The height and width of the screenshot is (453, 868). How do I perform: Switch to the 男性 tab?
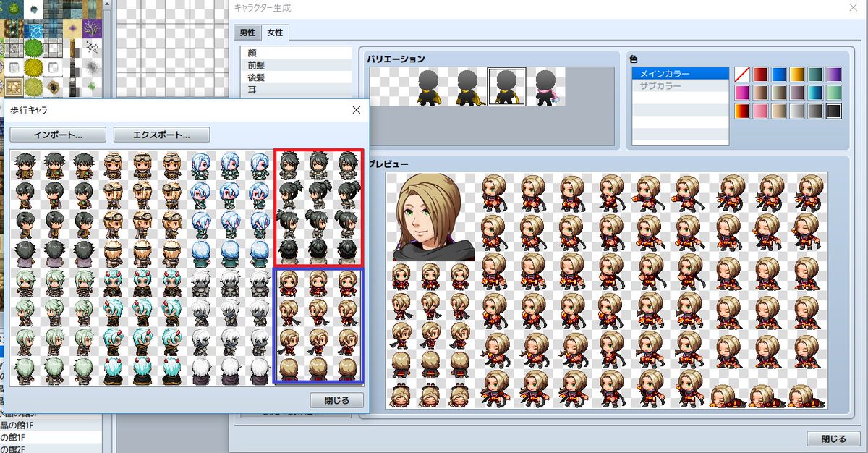[247, 33]
